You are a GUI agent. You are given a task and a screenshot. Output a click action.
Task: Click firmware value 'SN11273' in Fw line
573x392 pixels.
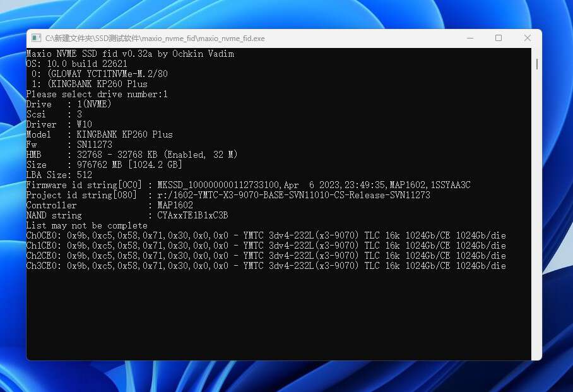[95, 145]
